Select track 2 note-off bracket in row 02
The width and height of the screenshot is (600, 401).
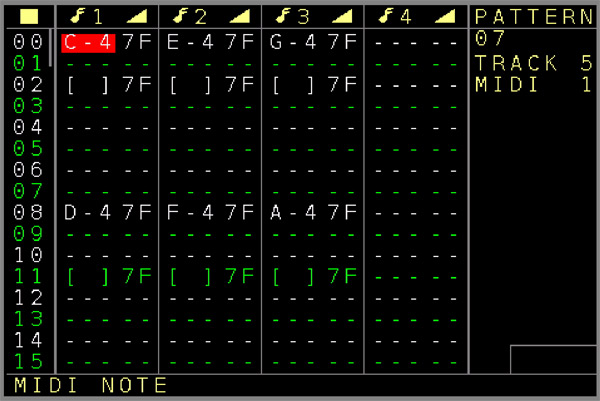click(x=191, y=85)
